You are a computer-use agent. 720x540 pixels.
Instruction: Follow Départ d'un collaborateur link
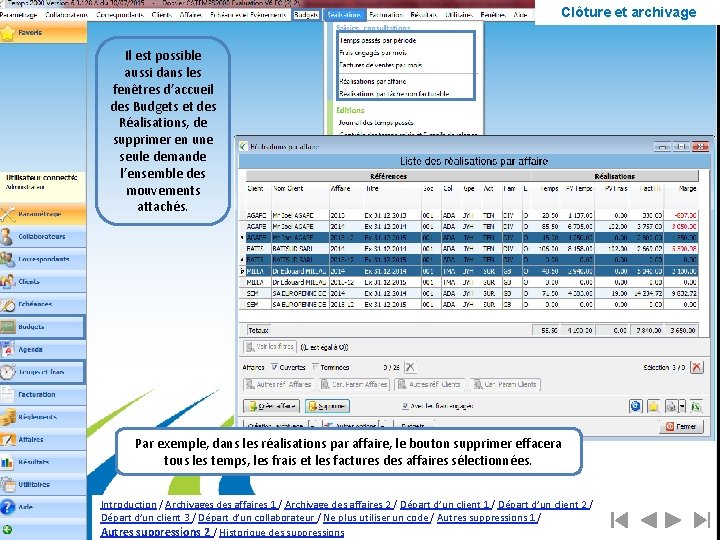256,518
